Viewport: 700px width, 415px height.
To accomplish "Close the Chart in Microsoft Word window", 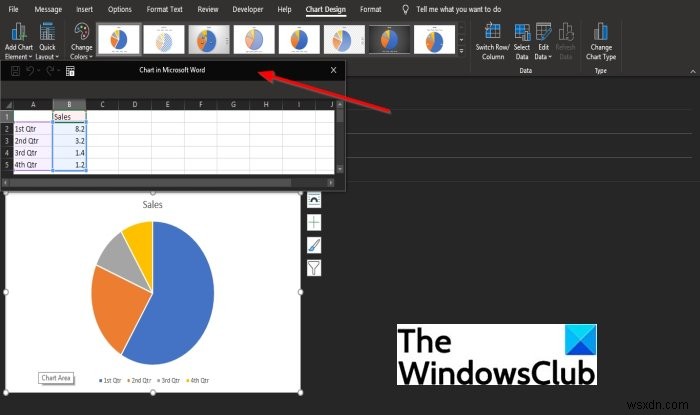I will (x=333, y=70).
